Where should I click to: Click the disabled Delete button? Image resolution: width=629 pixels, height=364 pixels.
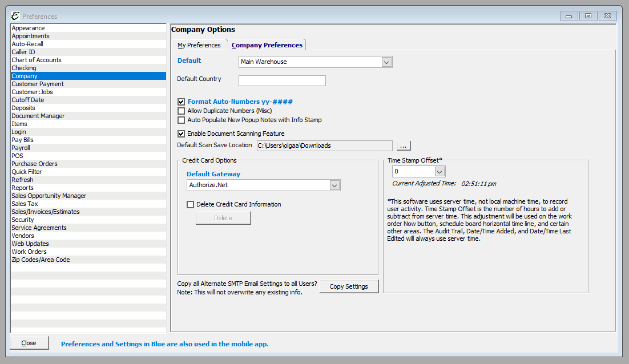click(223, 218)
